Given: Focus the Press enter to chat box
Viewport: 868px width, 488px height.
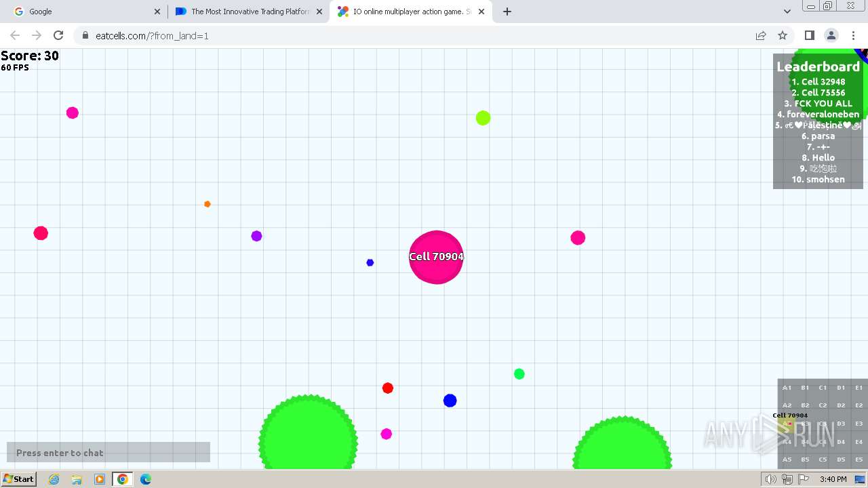Looking at the screenshot, I should click(108, 452).
